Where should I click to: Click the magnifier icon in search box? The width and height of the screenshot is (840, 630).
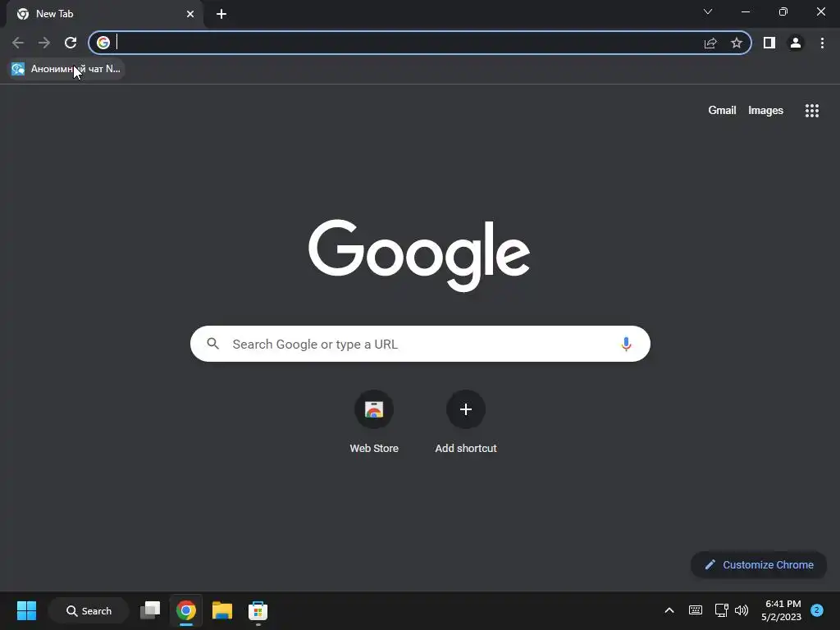pos(212,344)
